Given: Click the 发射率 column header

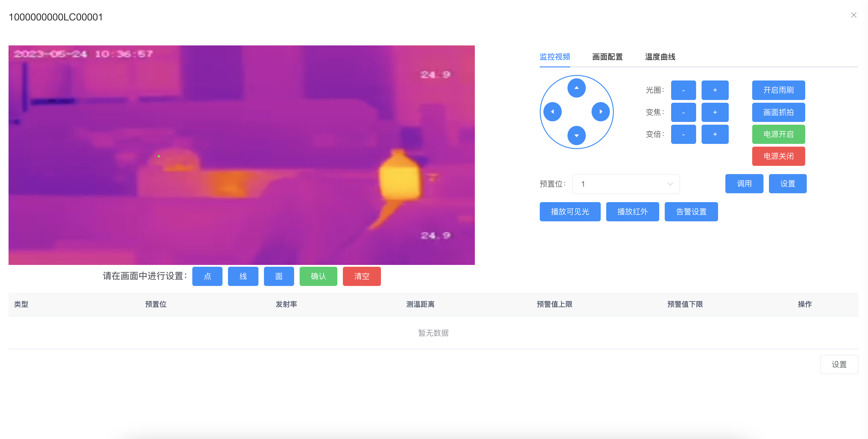Looking at the screenshot, I should point(286,304).
